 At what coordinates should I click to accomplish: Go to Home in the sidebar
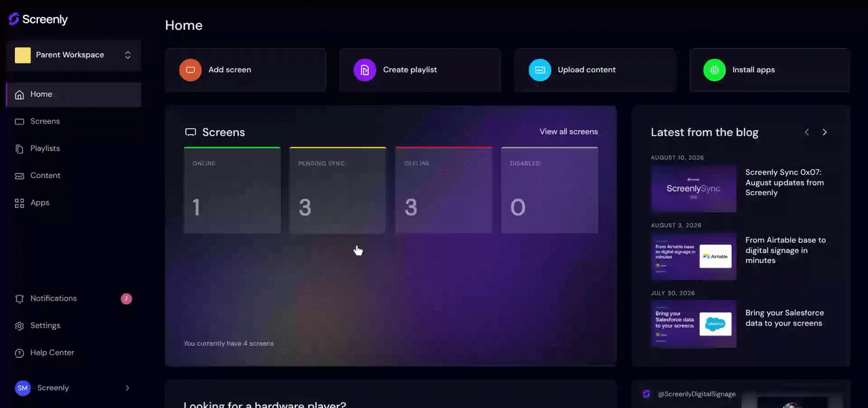[x=74, y=94]
